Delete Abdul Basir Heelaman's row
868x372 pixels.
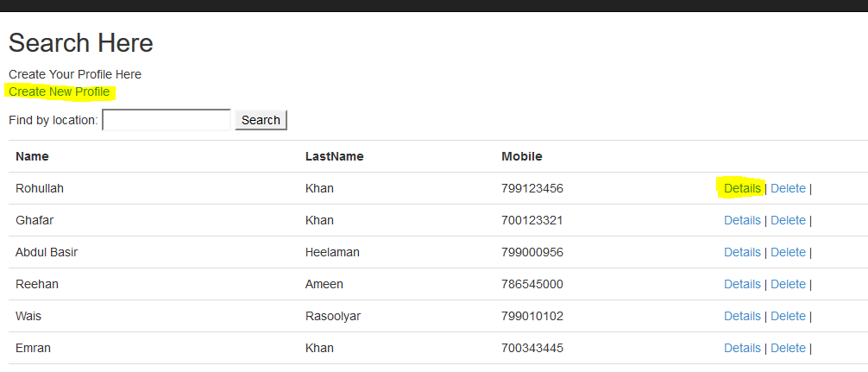pyautogui.click(x=789, y=252)
